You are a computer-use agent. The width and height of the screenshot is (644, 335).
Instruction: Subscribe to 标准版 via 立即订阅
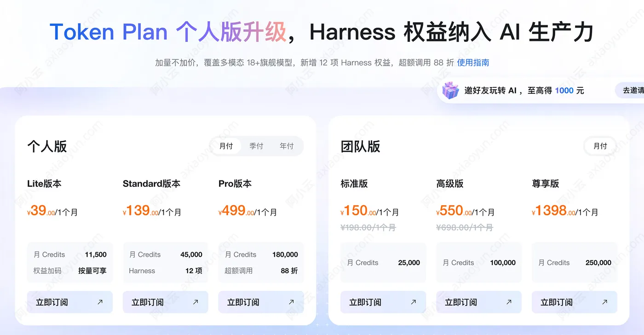point(383,302)
